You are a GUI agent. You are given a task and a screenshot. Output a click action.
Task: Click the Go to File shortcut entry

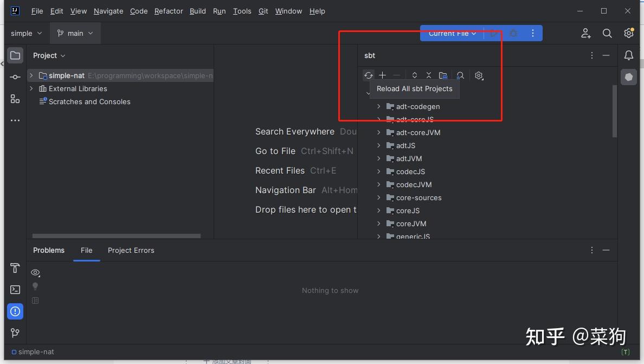[275, 151]
